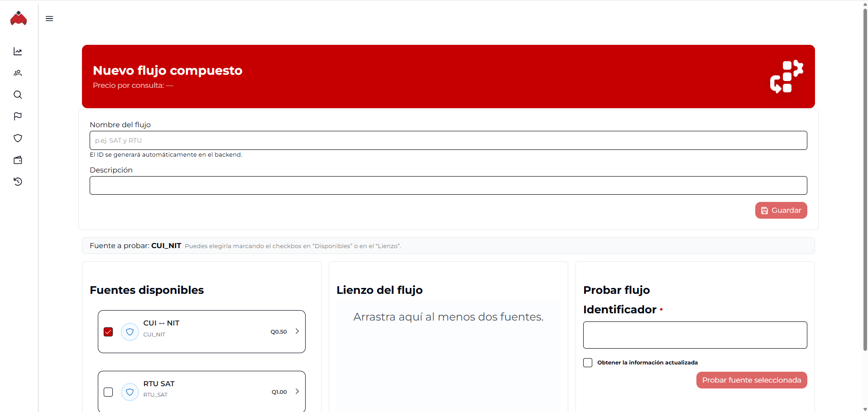Check the RTU SAT source checkbox
Viewport: 868px width, 412px height.
pos(108,392)
